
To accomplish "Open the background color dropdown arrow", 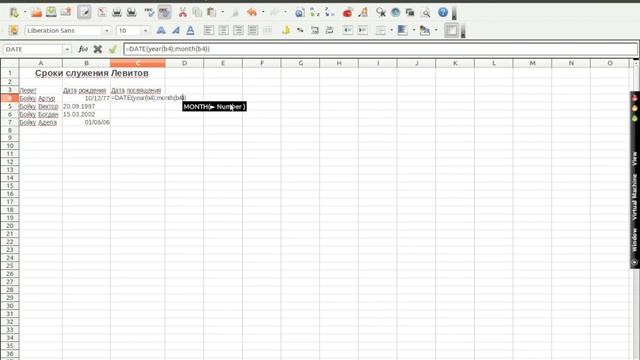I will point(413,30).
